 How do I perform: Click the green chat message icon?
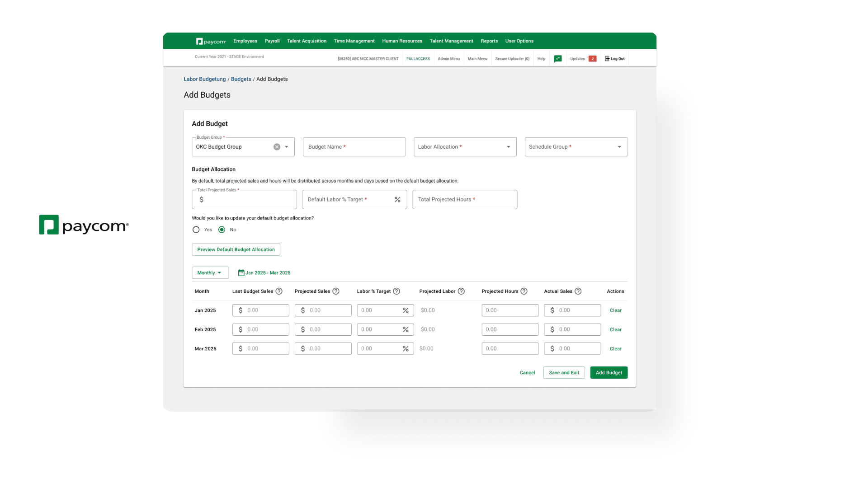(x=558, y=59)
